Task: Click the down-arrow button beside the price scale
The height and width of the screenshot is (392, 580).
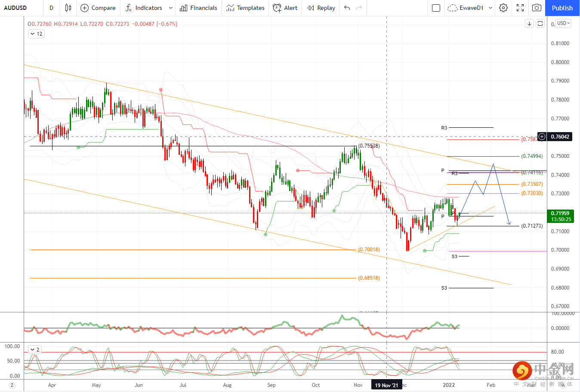Action: [530, 24]
